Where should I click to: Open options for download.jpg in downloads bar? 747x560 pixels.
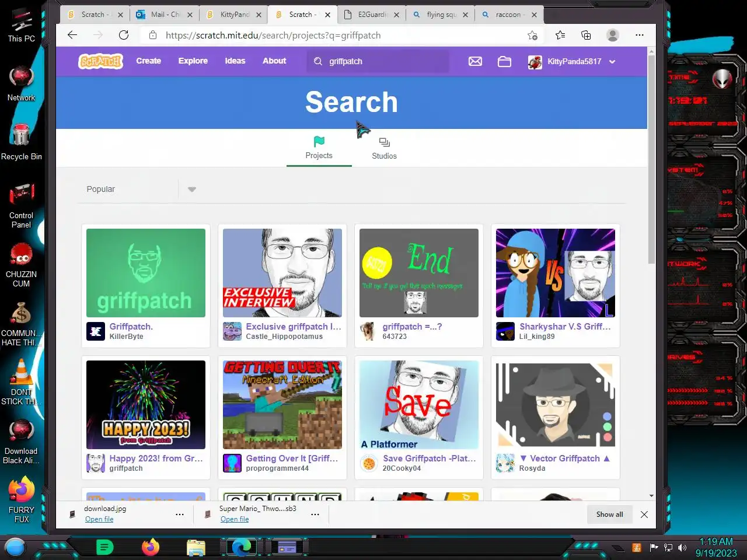click(180, 514)
